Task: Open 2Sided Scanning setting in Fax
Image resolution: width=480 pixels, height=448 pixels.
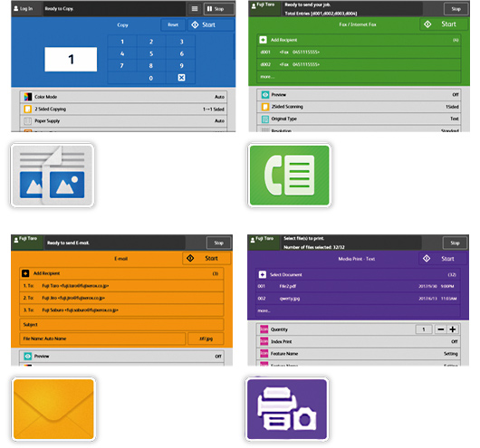Action: click(x=359, y=107)
